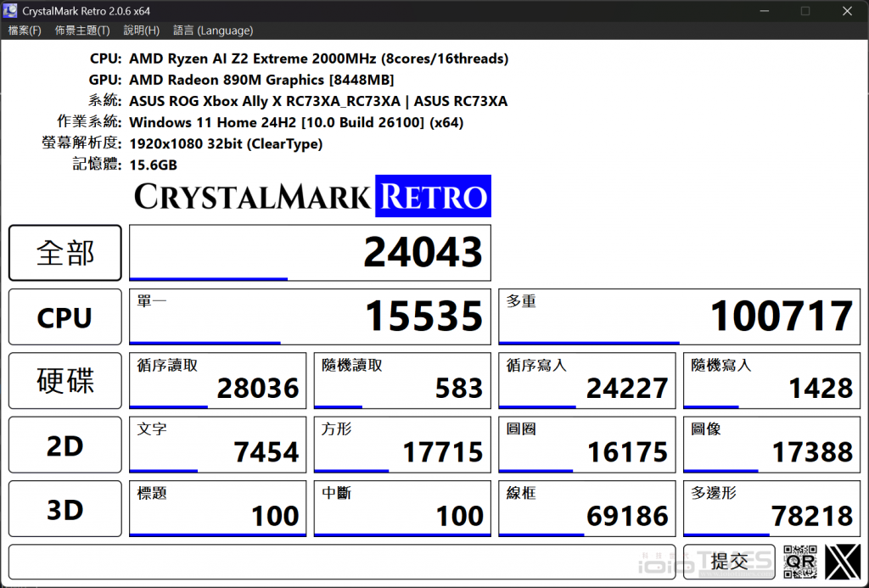Click the CrystalMark app icon in title bar
The image size is (869, 588).
(x=10, y=10)
